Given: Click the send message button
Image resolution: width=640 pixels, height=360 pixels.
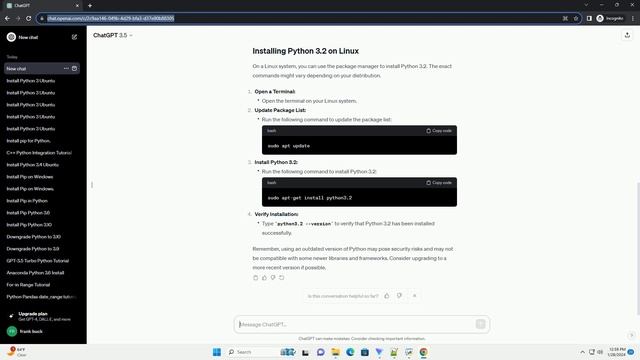Looking at the screenshot, I should pos(480,324).
